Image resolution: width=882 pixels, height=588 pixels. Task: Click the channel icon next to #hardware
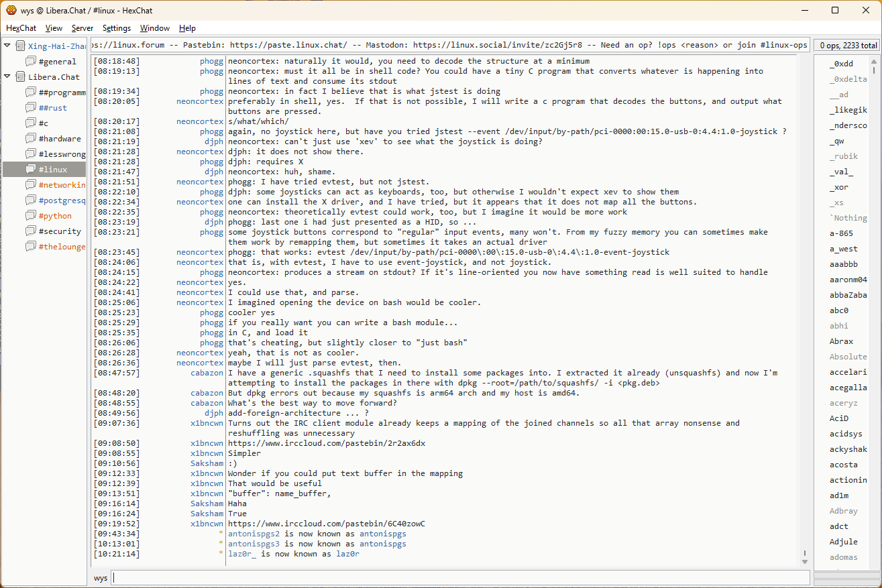click(x=31, y=139)
